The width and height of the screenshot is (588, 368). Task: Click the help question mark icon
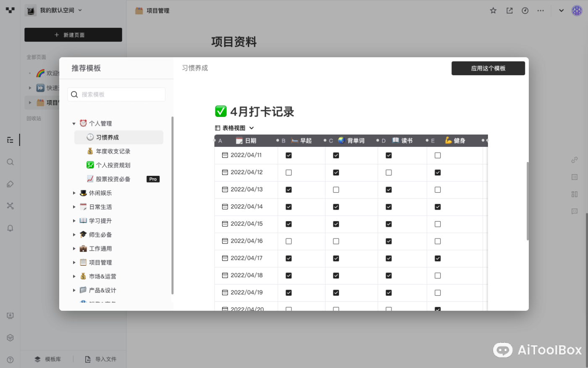point(10,360)
